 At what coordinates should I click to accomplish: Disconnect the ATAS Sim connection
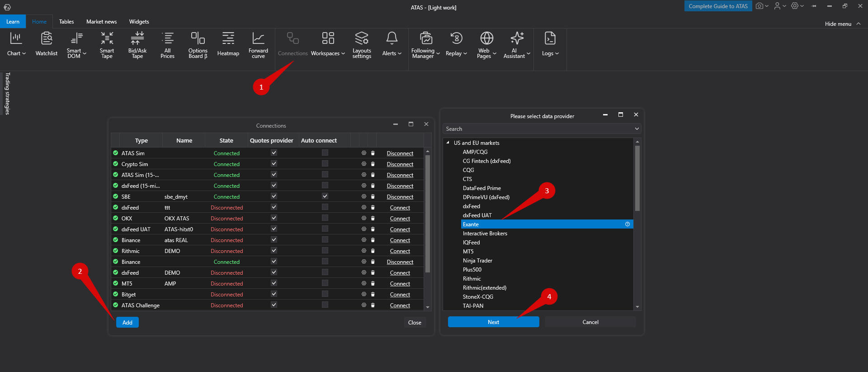coord(400,153)
